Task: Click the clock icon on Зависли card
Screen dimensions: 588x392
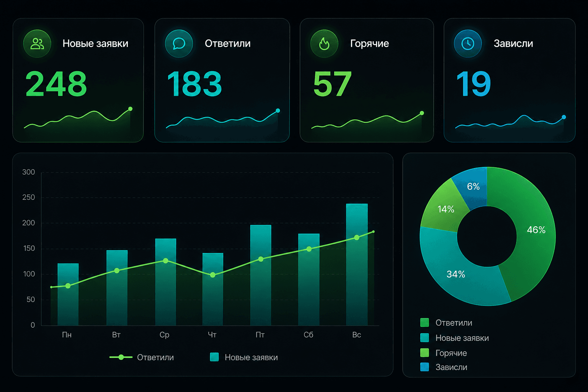Action: [468, 44]
